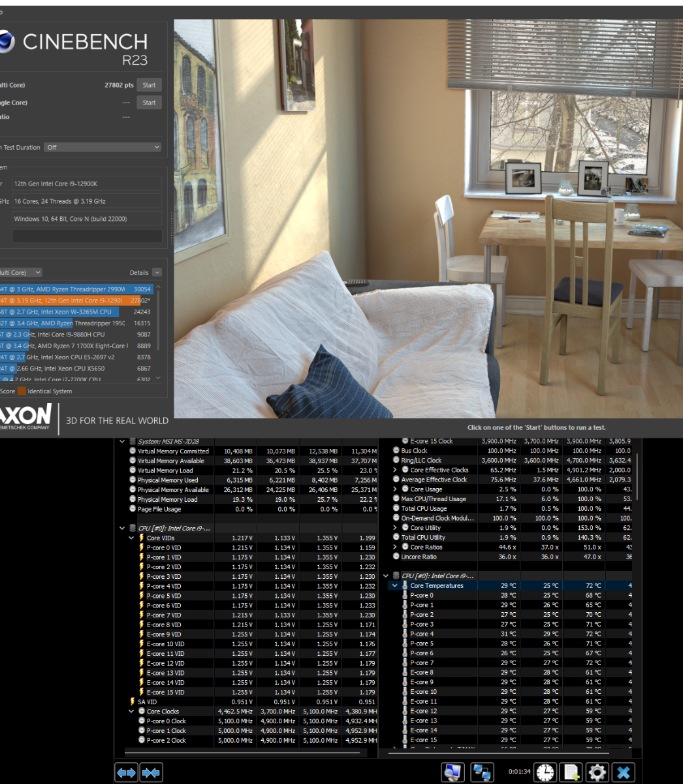The image size is (683, 784).
Task: Open the Multi Core ranking type dropdown
Action: click(21, 272)
